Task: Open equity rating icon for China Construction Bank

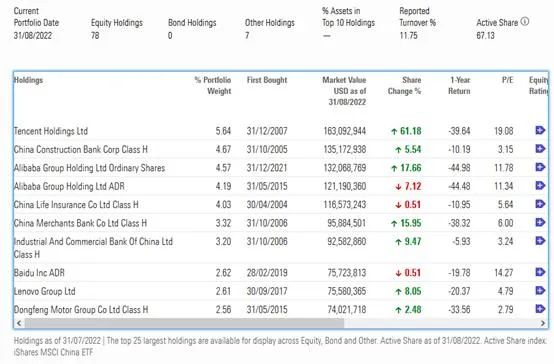Action: [540, 149]
